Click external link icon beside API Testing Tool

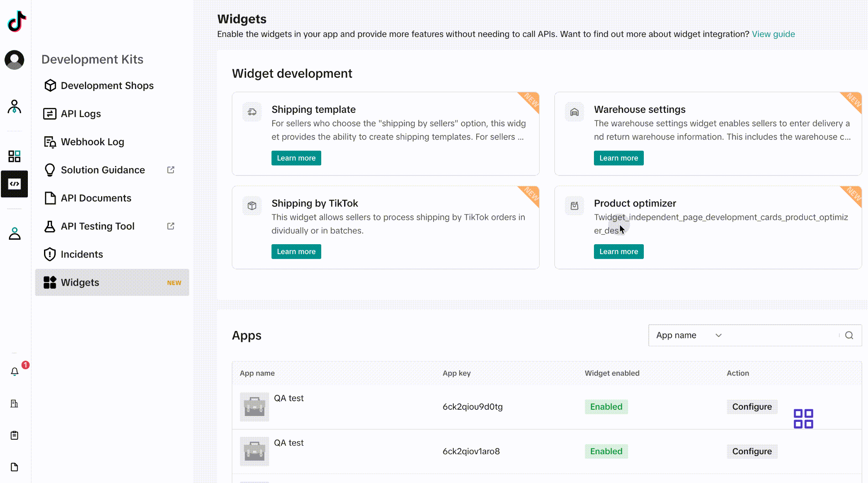coord(171,226)
